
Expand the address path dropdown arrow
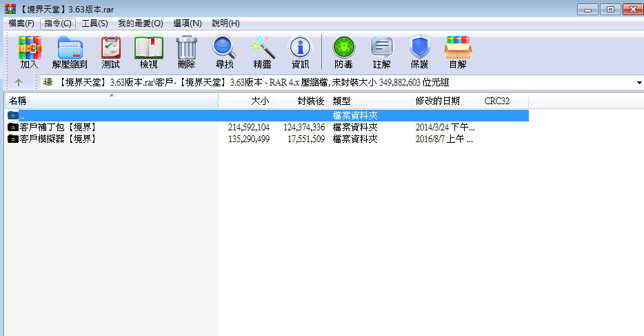[x=639, y=83]
